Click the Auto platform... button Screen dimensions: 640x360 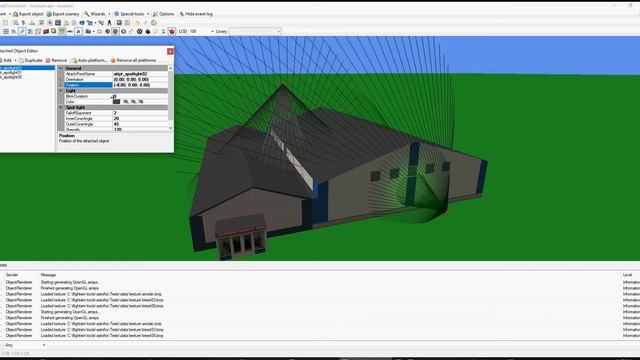(x=90, y=60)
